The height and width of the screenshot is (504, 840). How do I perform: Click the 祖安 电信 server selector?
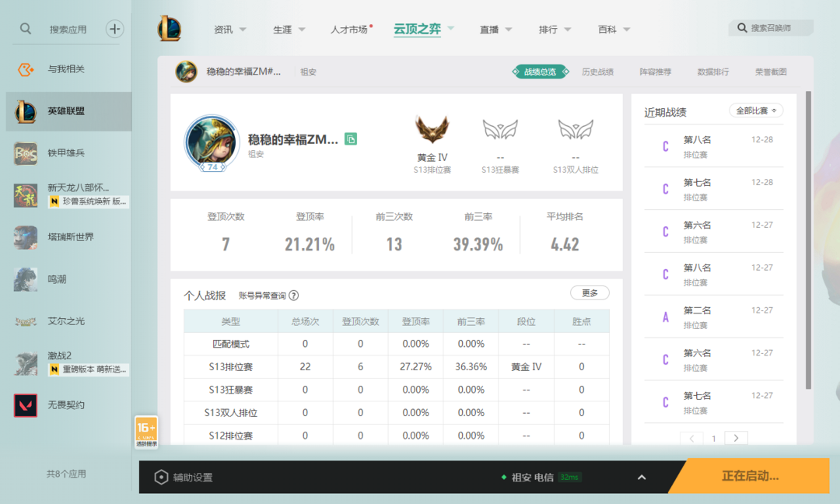pos(533,478)
